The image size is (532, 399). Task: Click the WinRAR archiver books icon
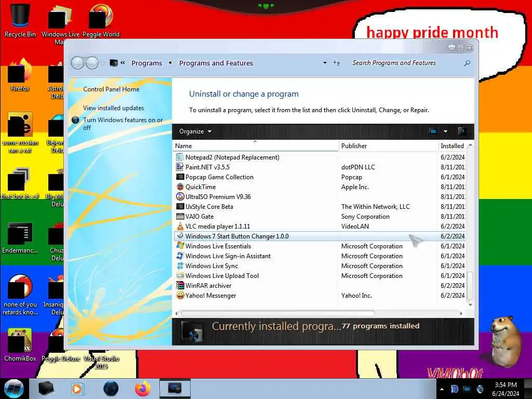tap(180, 285)
